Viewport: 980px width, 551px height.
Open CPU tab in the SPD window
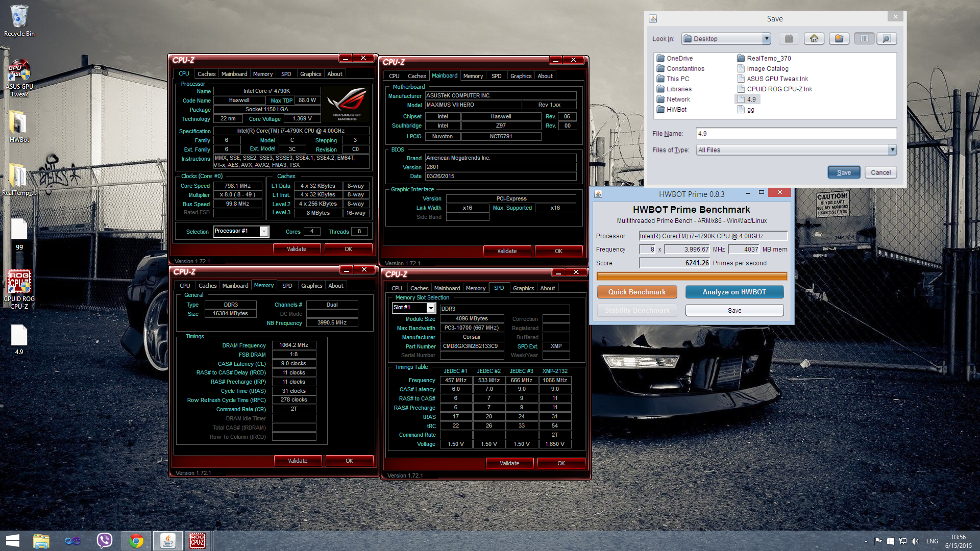[397, 288]
